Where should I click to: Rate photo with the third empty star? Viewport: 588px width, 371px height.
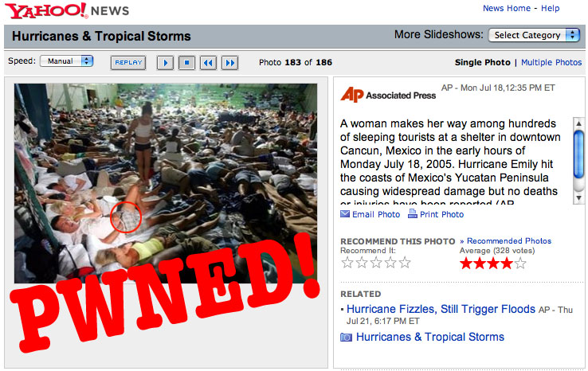(x=376, y=262)
